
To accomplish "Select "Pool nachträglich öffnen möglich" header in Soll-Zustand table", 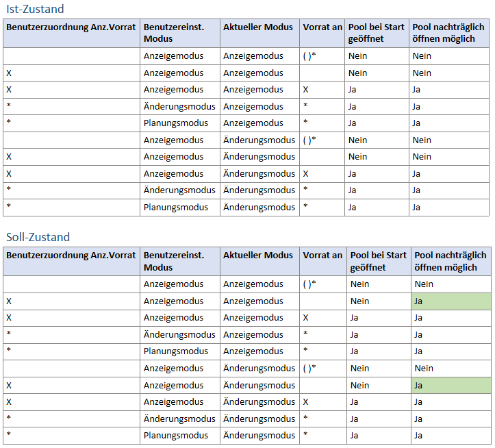I will 450,261.
